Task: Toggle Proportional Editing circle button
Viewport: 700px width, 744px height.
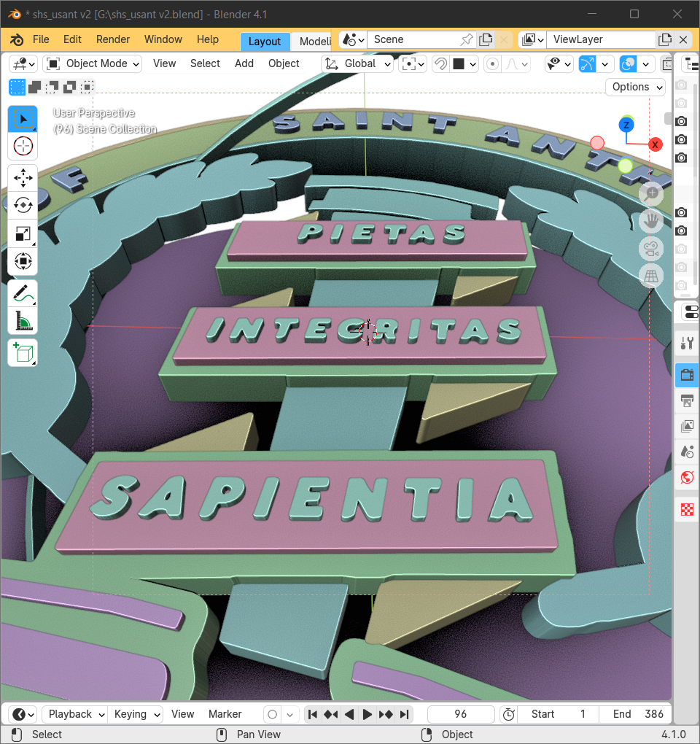Action: 492,64
